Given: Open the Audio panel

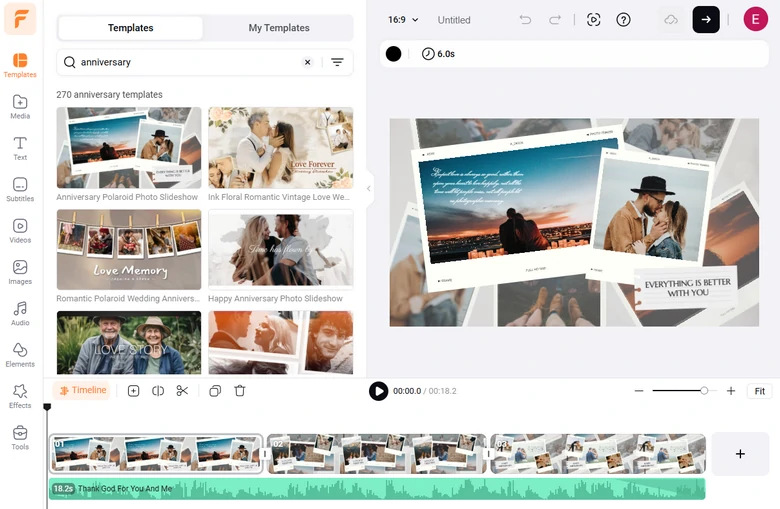Looking at the screenshot, I should coord(20,313).
